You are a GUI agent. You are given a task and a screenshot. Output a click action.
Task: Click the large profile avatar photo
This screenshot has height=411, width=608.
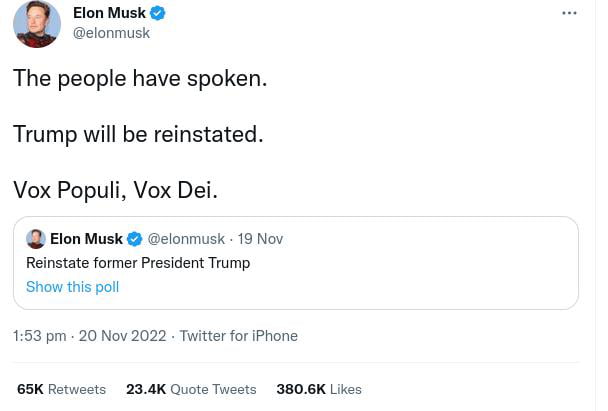(x=37, y=23)
